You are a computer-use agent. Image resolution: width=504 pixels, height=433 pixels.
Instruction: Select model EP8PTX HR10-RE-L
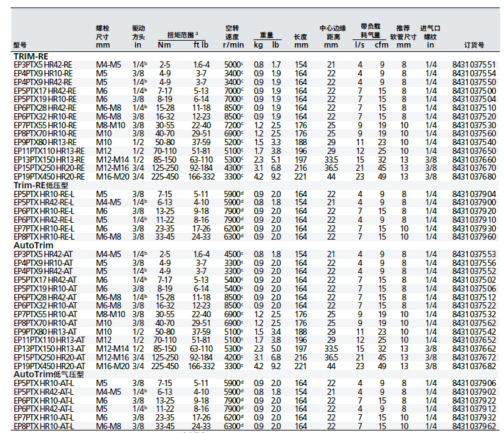44,237
